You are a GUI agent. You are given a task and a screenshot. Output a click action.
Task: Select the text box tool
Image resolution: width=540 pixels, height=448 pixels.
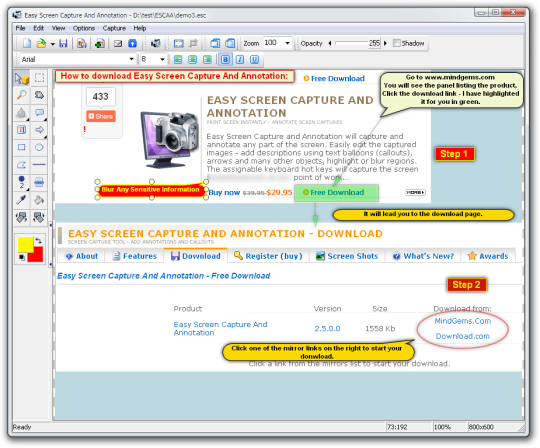21,130
